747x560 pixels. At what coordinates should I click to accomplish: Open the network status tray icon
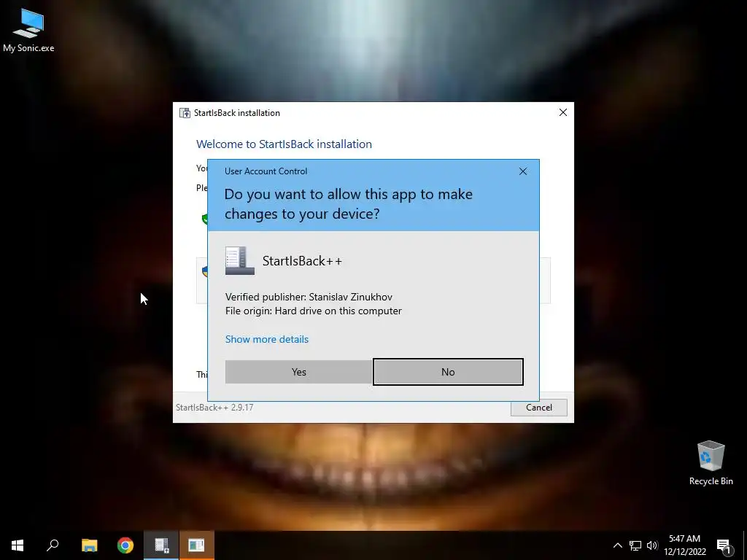pyautogui.click(x=635, y=545)
